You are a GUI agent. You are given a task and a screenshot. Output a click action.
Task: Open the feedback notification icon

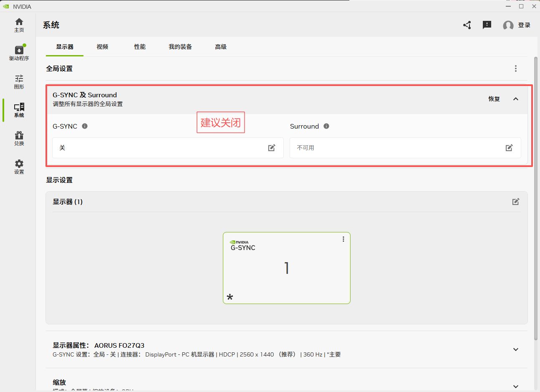pos(487,25)
